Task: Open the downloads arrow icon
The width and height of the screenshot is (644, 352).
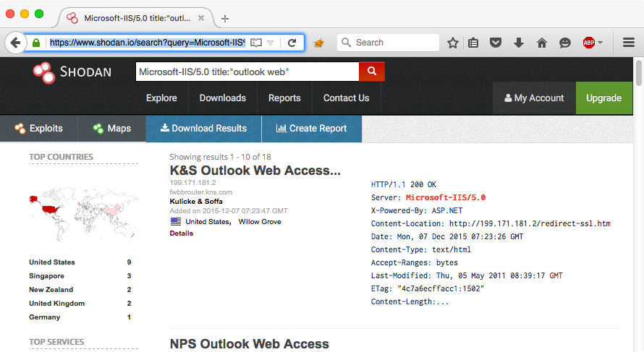Action: pyautogui.click(x=519, y=43)
